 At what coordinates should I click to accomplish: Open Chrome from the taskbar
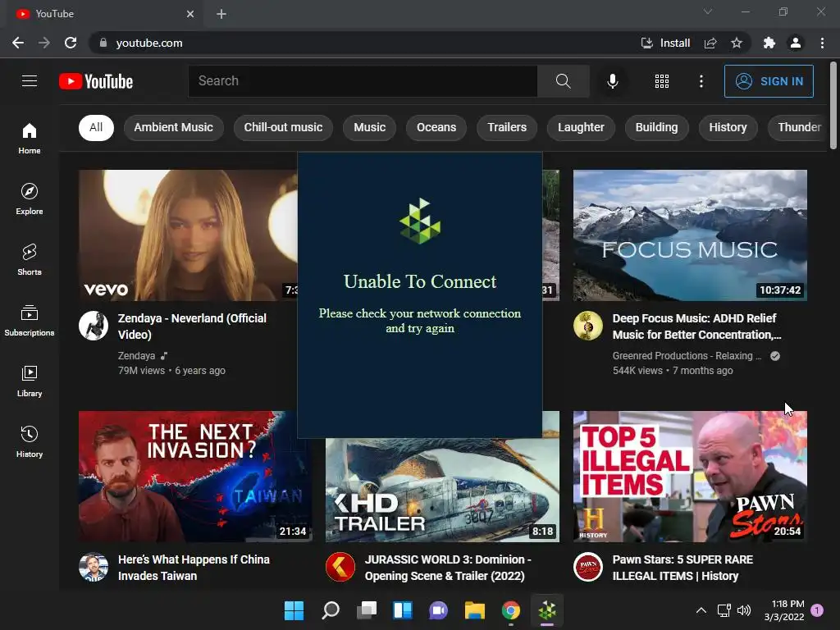click(x=510, y=610)
